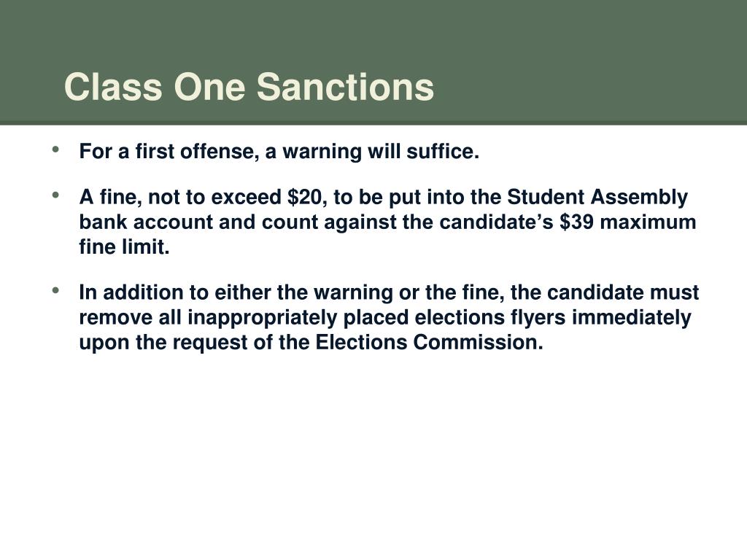Screen dimensions: 747x560
Task: Click the bullet dot before 'In addition to either'
Action: [x=56, y=290]
